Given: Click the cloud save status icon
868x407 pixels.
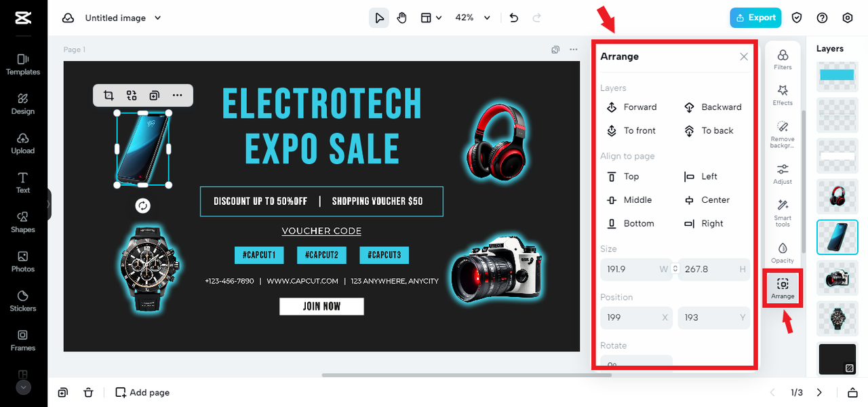Looking at the screenshot, I should (x=68, y=18).
